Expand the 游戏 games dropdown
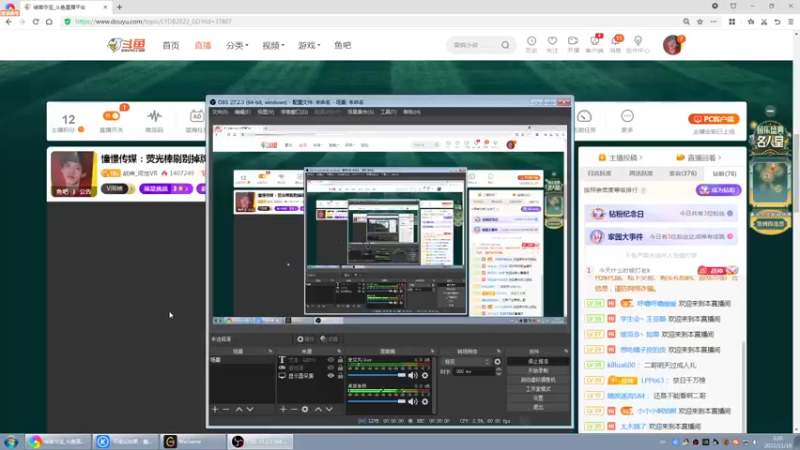 [x=309, y=45]
